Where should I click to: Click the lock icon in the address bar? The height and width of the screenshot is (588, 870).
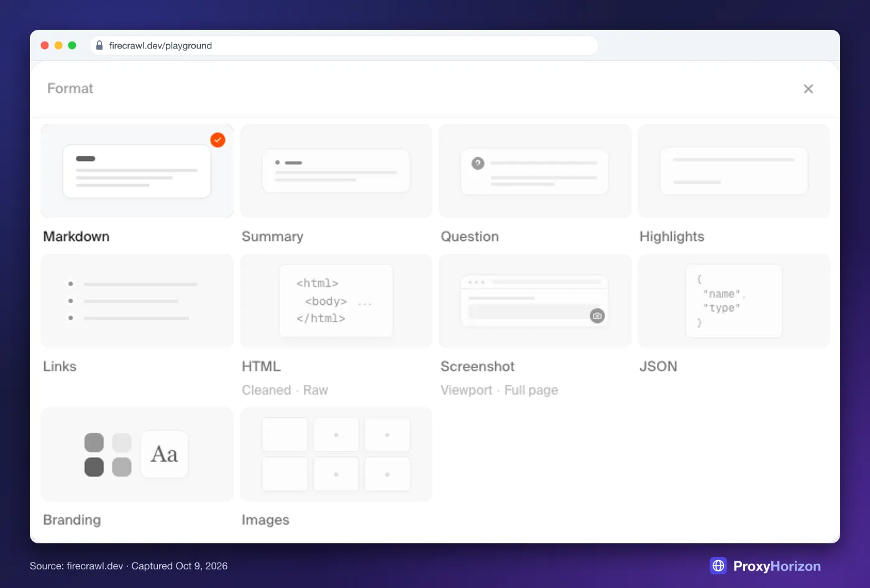point(99,45)
